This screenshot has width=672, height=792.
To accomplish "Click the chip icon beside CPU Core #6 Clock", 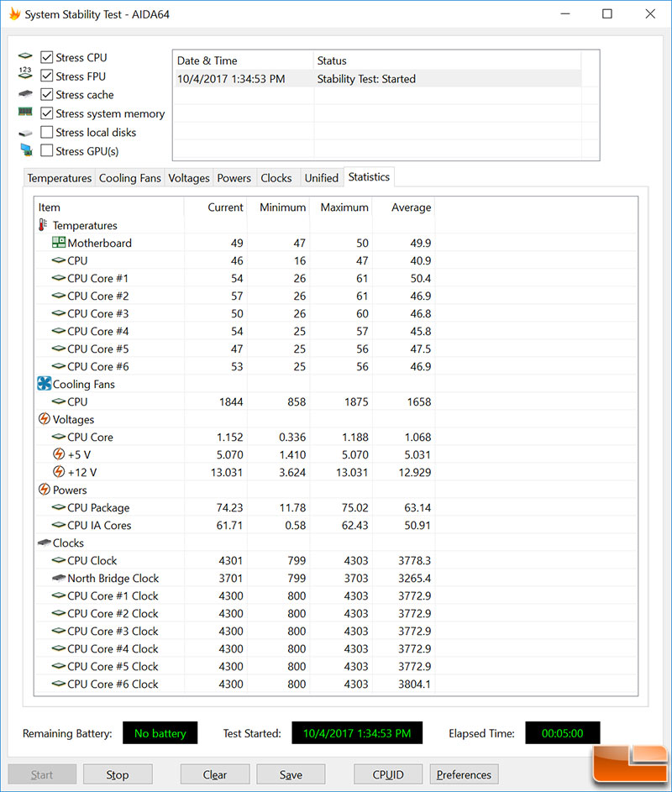I will (x=59, y=684).
